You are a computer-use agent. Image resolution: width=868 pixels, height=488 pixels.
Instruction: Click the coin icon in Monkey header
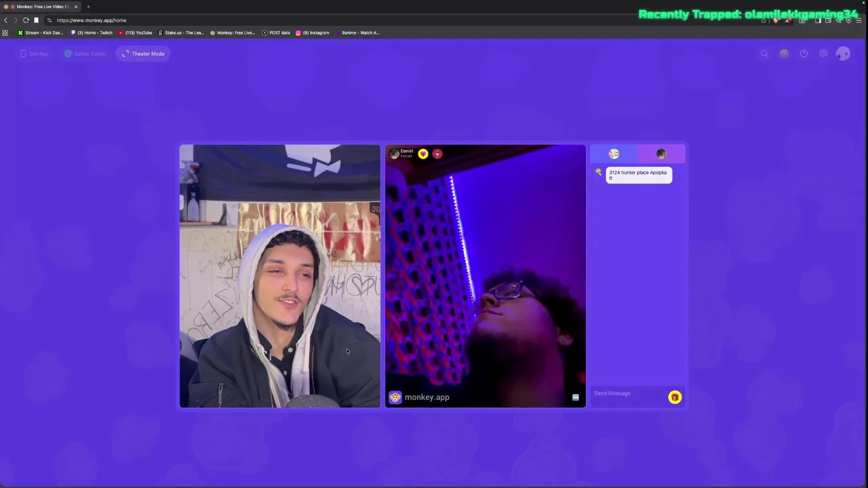(784, 54)
